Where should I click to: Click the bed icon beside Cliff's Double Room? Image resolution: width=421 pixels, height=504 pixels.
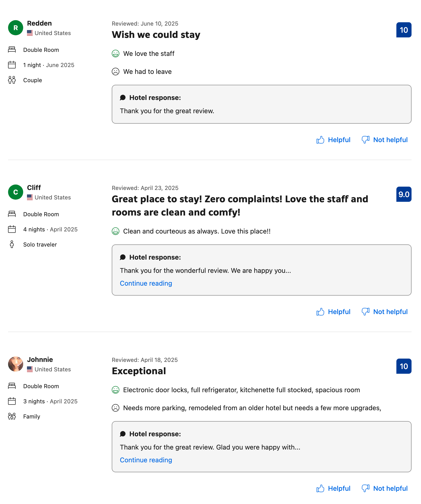pos(12,214)
